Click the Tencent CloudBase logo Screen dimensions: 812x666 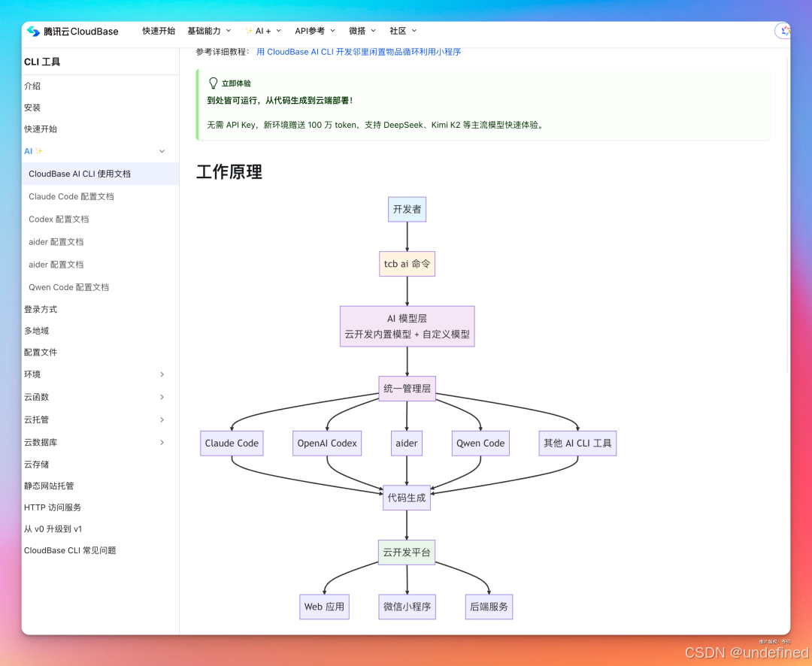tap(72, 31)
